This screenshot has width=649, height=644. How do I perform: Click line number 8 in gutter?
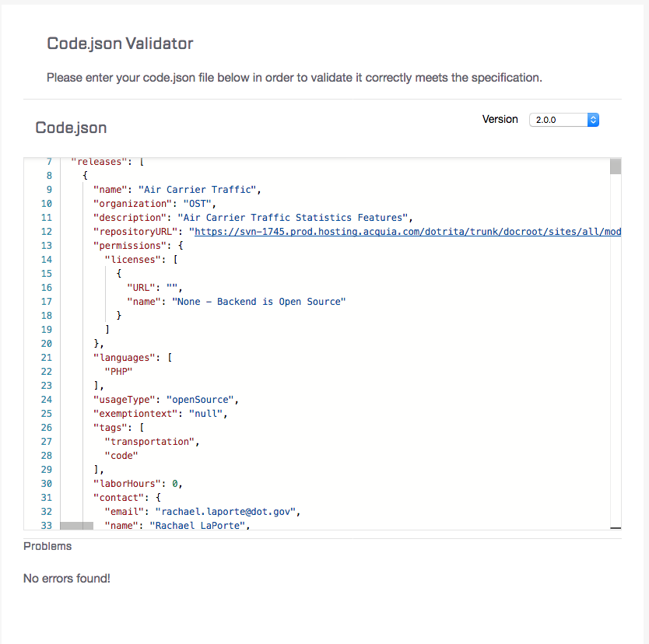[x=49, y=176]
